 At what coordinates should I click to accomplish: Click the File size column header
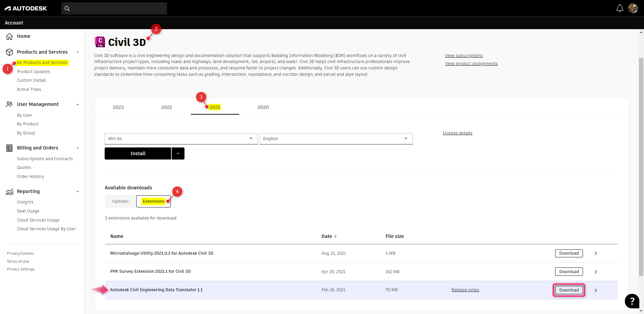click(394, 236)
